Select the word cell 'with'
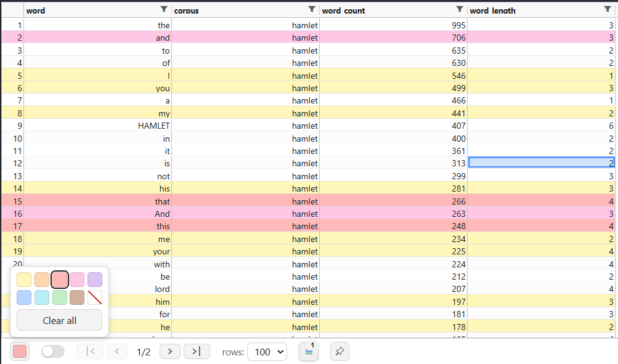 [x=98, y=264]
